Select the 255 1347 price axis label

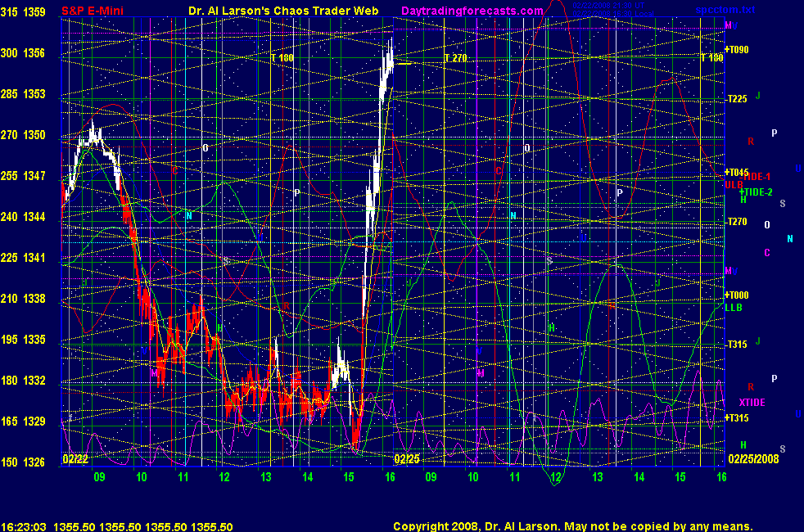[x=23, y=176]
